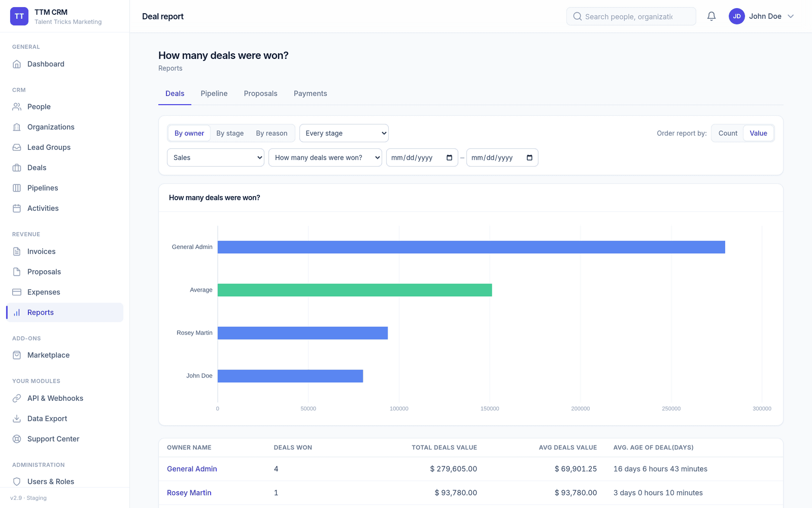Open notifications bell

pyautogui.click(x=712, y=16)
